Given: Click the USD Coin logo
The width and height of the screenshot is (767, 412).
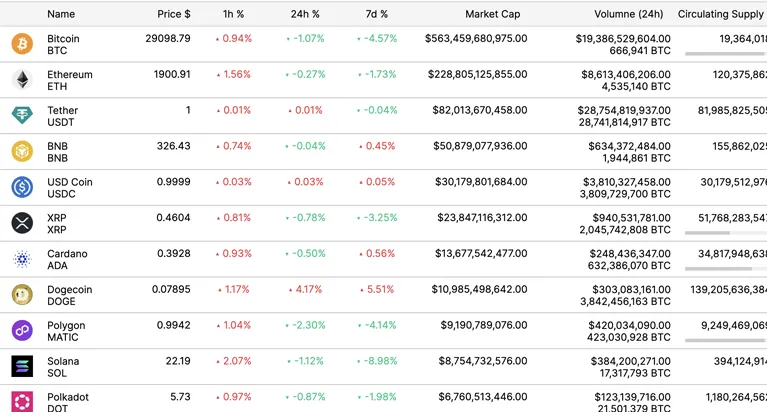Looking at the screenshot, I should (x=22, y=187).
